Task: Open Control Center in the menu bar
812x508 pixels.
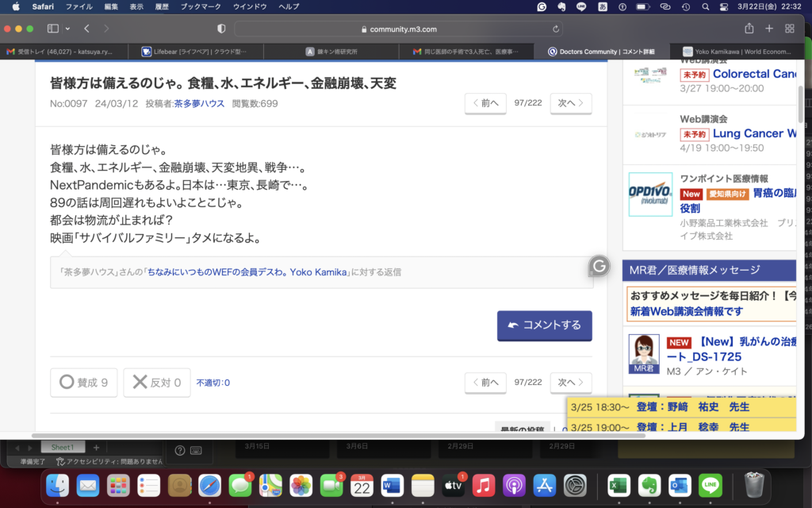Action: 722,6
